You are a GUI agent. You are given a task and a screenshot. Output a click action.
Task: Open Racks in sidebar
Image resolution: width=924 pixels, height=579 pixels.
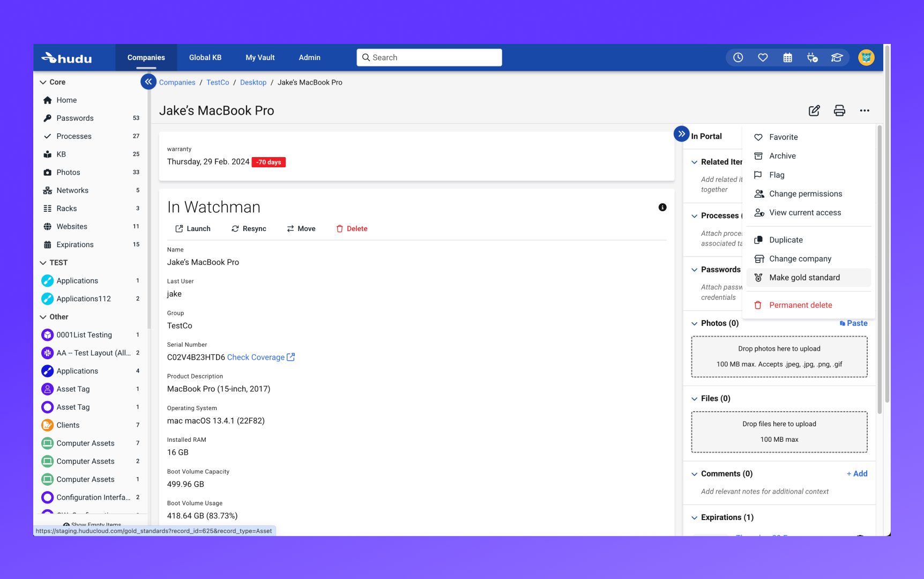[91, 209]
